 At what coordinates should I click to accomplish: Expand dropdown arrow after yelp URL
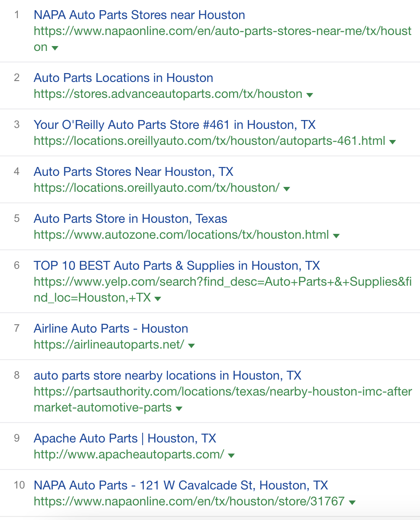158,299
